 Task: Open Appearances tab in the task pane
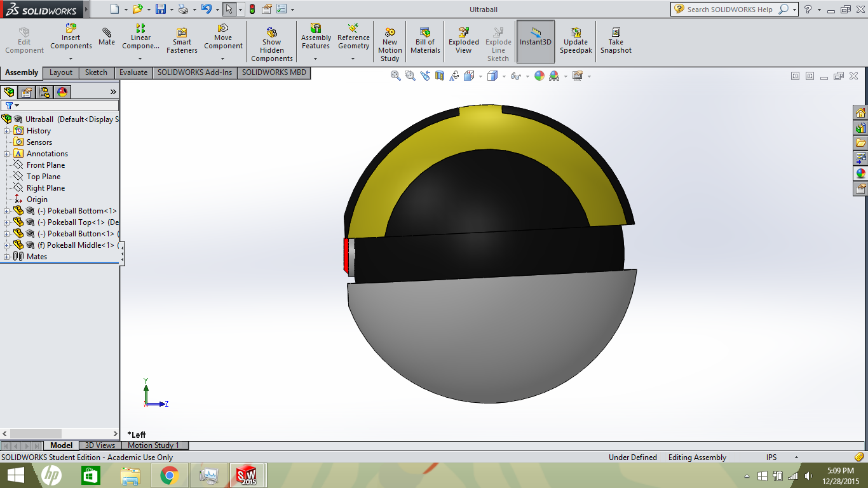[x=861, y=173]
